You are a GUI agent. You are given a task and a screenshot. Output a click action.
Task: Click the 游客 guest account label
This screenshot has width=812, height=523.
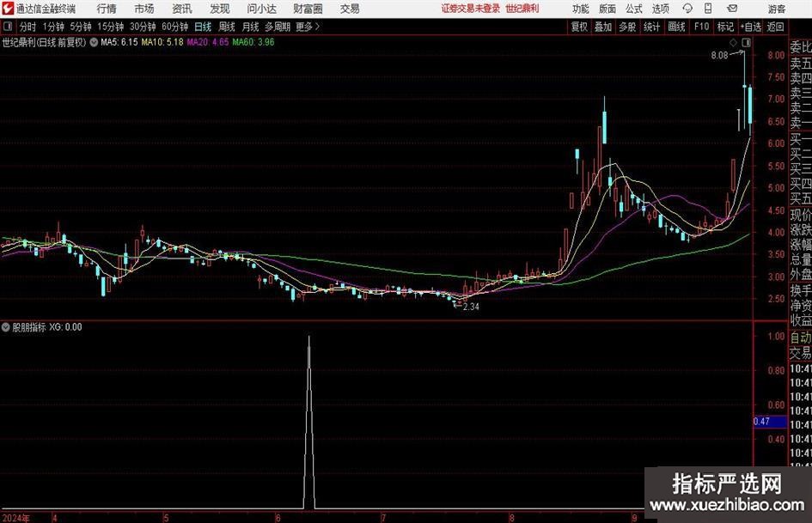click(x=777, y=9)
